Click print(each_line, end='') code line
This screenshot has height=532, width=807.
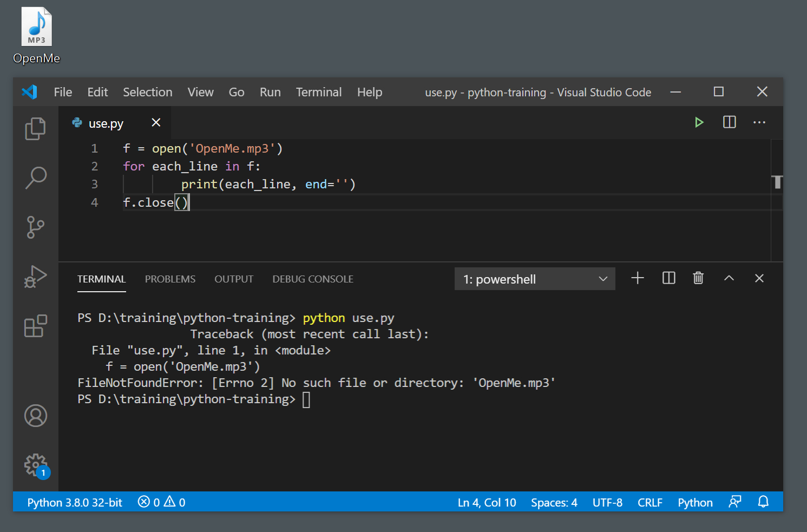tap(268, 184)
